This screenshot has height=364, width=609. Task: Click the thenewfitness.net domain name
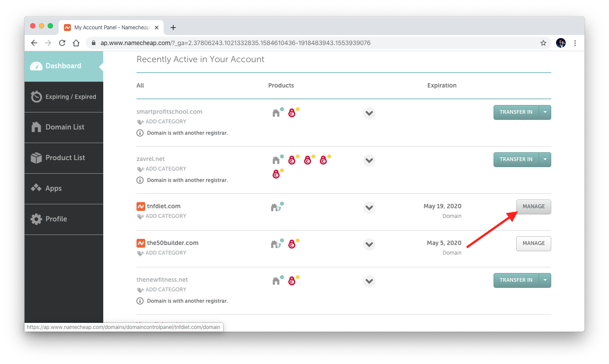pyautogui.click(x=162, y=280)
